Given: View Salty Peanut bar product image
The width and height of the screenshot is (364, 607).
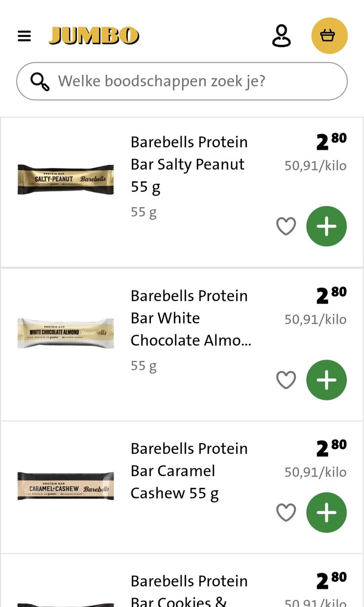Looking at the screenshot, I should click(x=66, y=179).
